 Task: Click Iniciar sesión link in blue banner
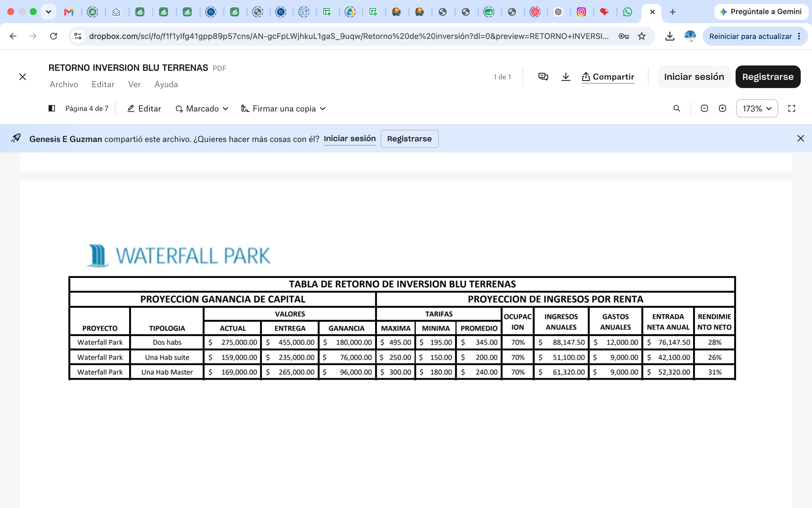pos(350,138)
